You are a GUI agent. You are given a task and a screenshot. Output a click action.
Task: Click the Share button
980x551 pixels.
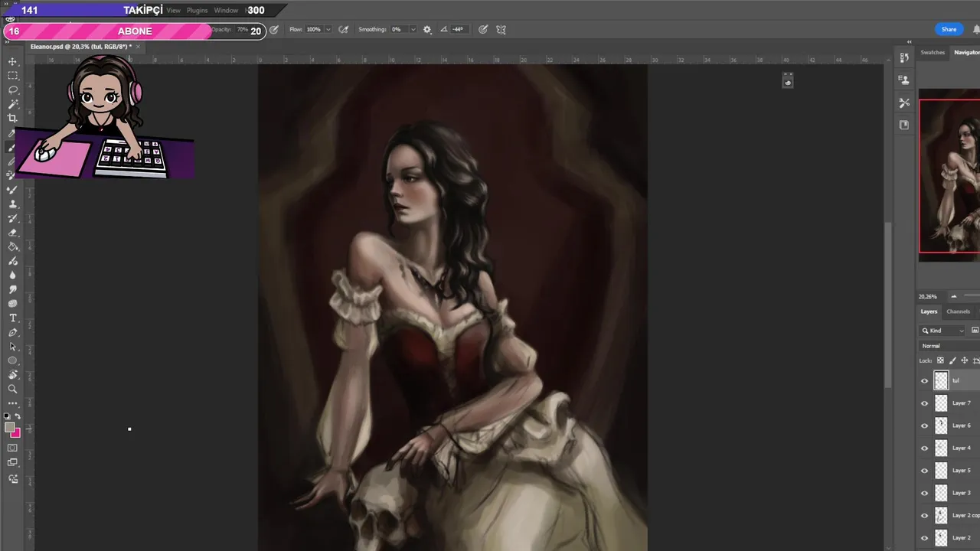pos(949,29)
